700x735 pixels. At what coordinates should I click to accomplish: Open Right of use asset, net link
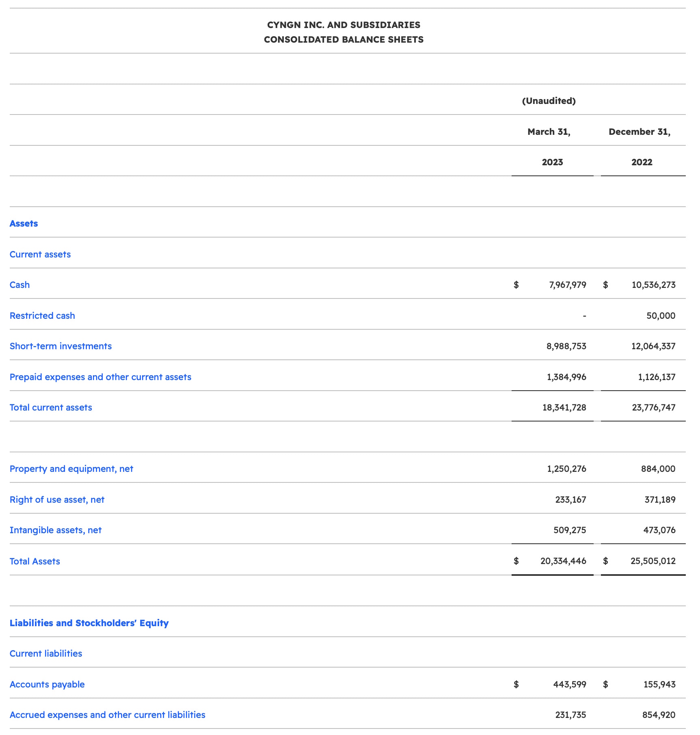click(x=57, y=500)
